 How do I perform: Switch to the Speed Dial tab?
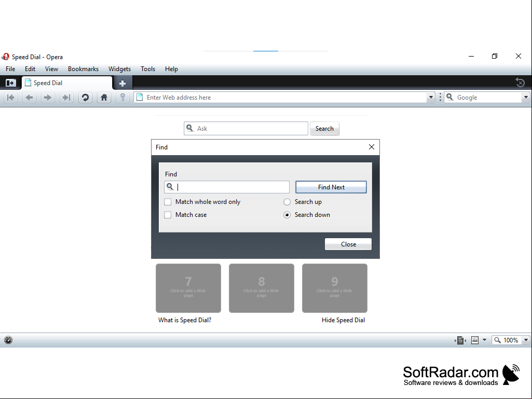[67, 83]
